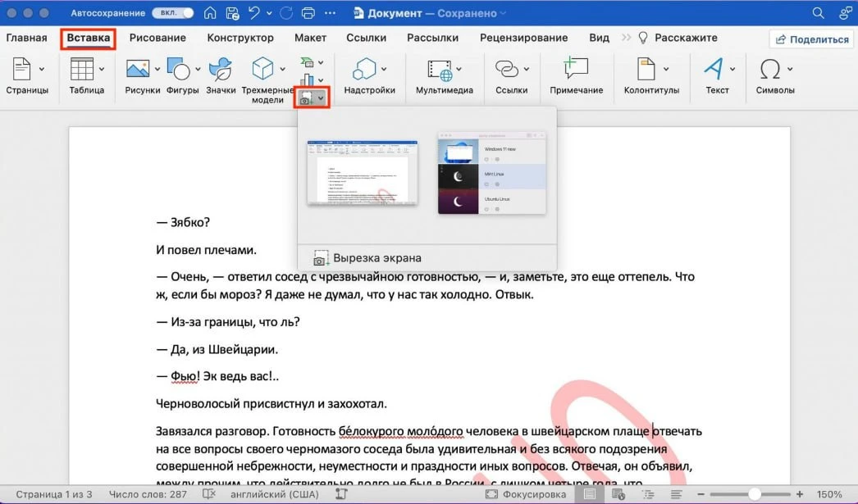Click the Screenshot camera icon in ribbon

pos(305,98)
